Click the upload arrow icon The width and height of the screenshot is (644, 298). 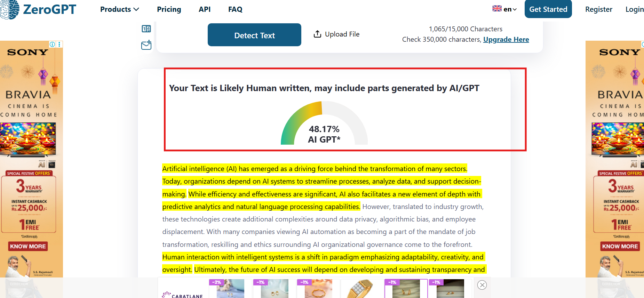[317, 34]
